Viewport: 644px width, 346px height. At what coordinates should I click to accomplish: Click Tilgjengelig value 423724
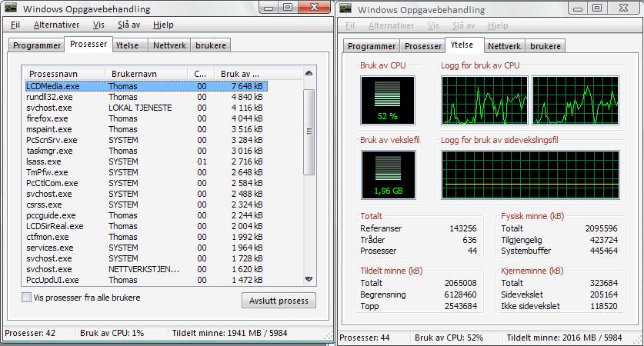pyautogui.click(x=604, y=240)
